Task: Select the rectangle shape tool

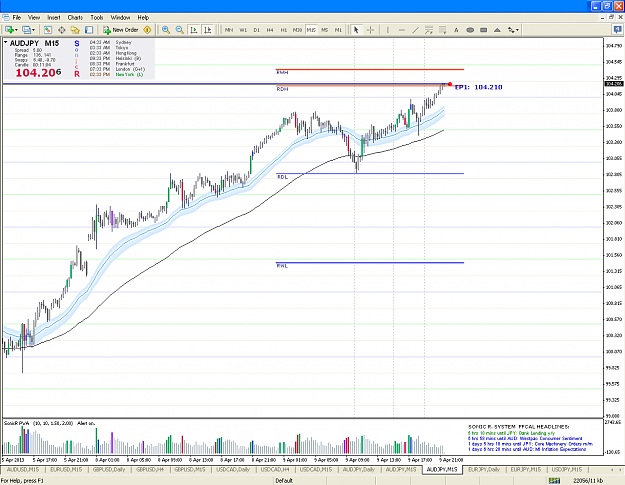Action: pyautogui.click(x=483, y=30)
